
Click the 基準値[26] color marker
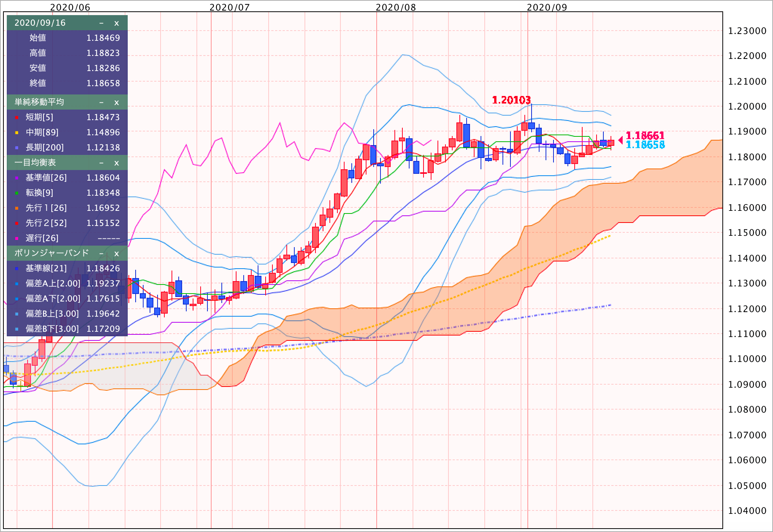(17, 178)
